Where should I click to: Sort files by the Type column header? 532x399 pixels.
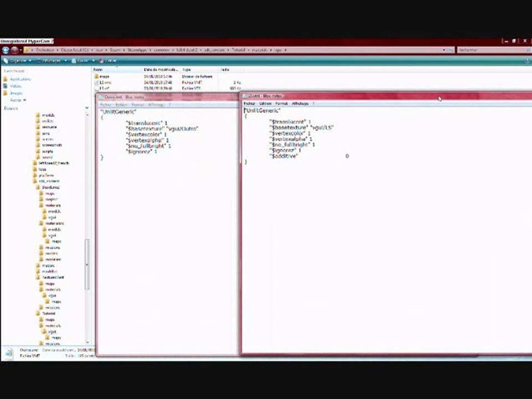[200, 70]
